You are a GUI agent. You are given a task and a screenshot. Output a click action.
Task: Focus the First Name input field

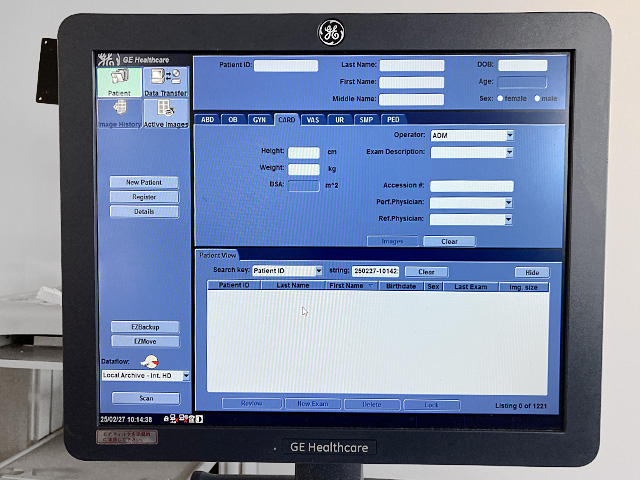[x=411, y=82]
